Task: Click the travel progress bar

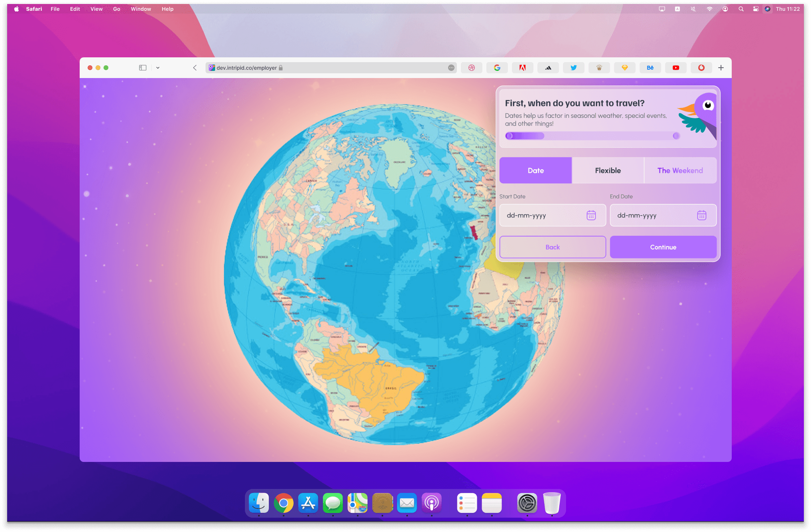Action: click(592, 136)
